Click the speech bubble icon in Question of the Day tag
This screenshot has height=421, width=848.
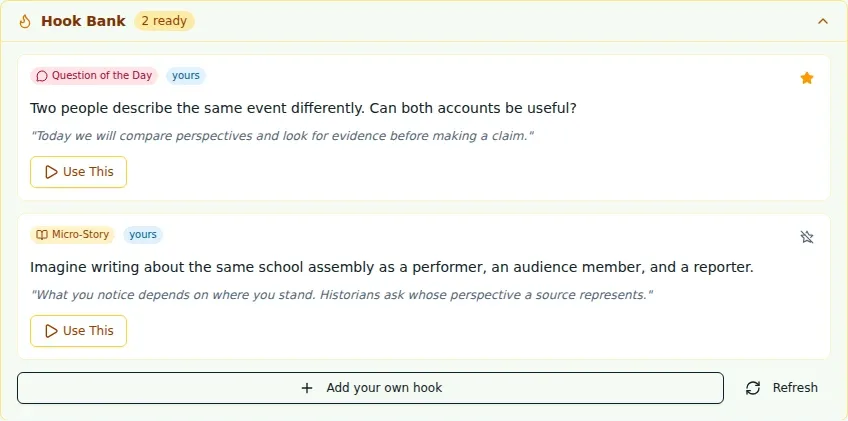tap(42, 76)
